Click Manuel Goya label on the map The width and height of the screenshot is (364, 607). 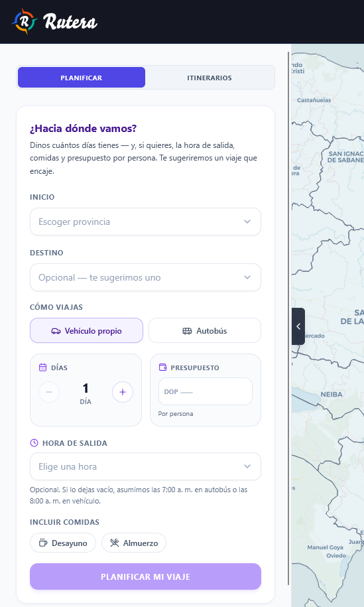(x=325, y=547)
